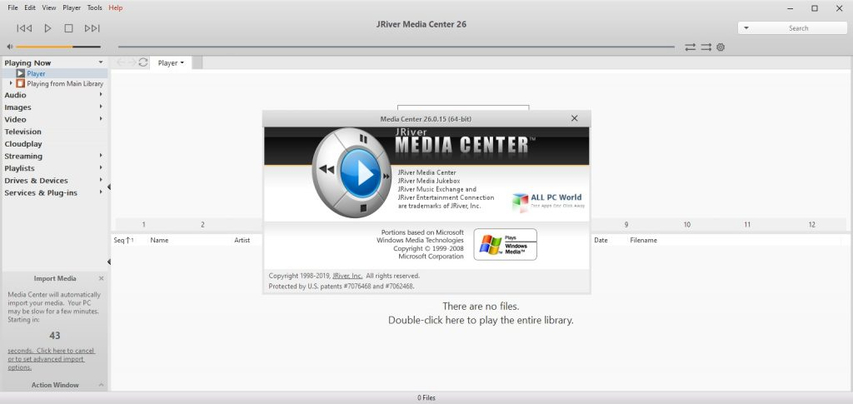
Task: Open DSP settings gear icon
Action: point(721,47)
